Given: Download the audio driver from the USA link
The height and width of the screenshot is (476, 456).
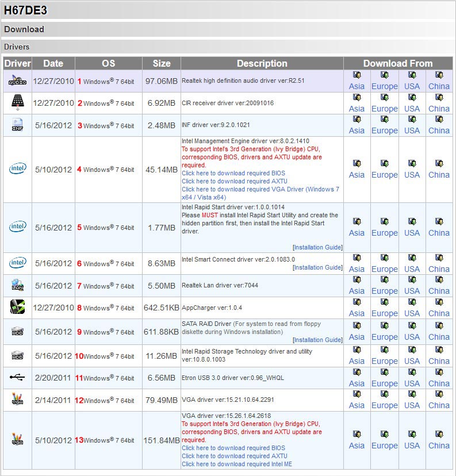Looking at the screenshot, I should (412, 86).
